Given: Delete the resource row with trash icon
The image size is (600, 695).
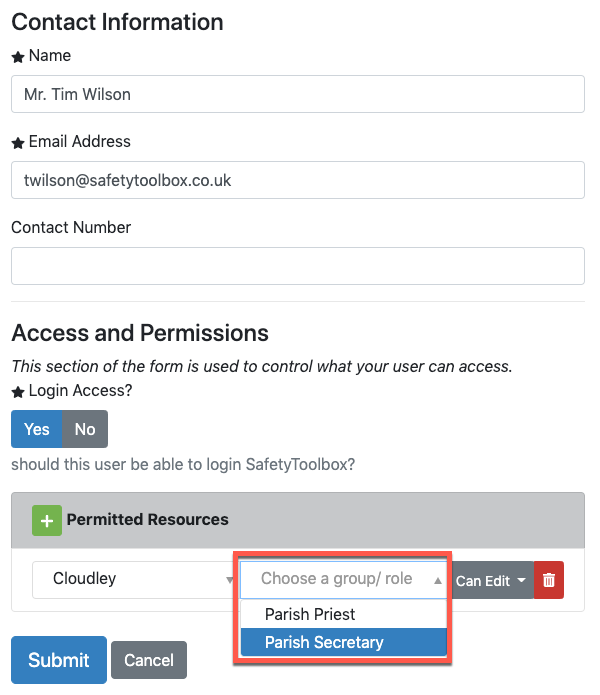Looking at the screenshot, I should (x=549, y=580).
